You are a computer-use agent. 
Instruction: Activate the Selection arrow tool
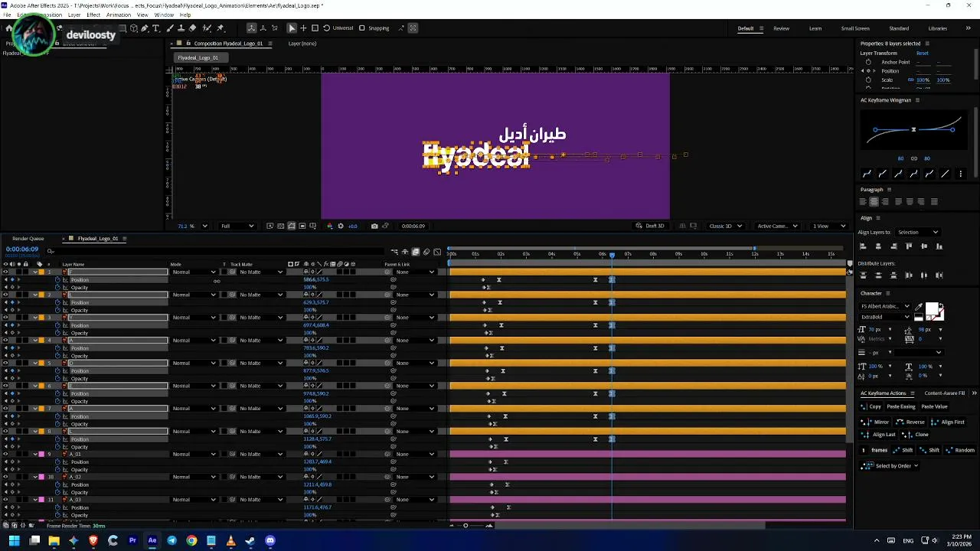click(x=292, y=28)
